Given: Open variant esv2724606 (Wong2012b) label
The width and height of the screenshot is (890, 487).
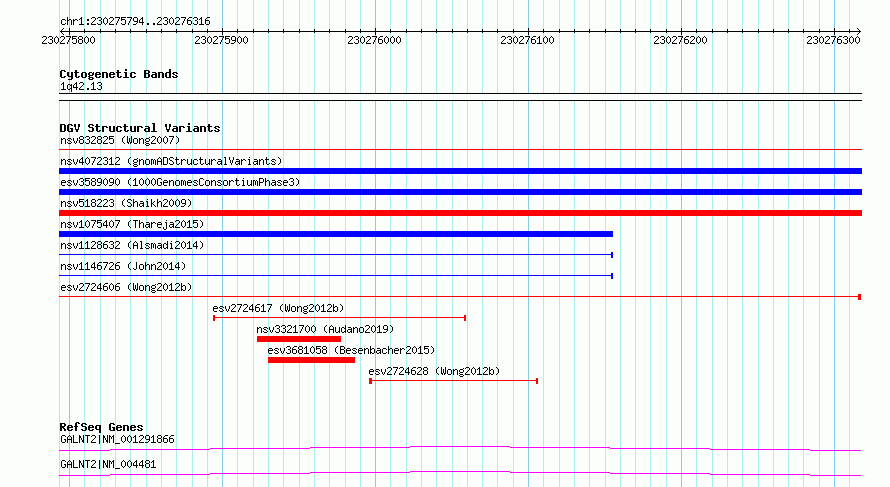Looking at the screenshot, I should (126, 287).
